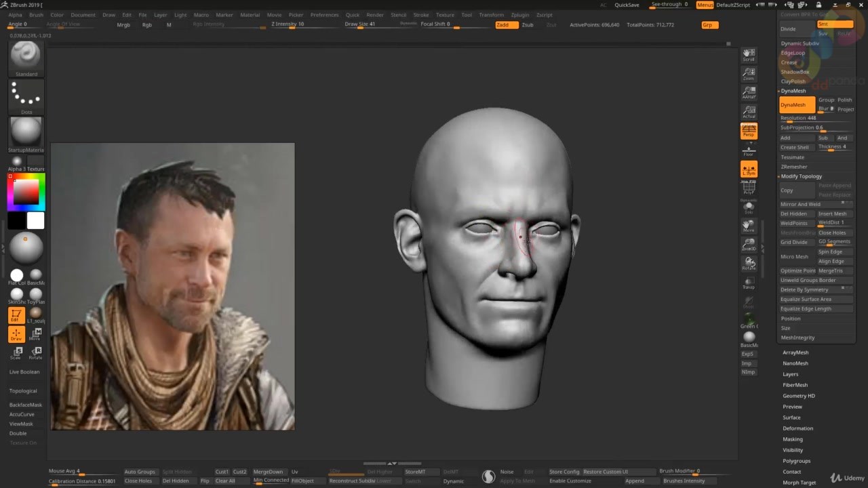The height and width of the screenshot is (488, 868).
Task: Select the white main color swatch
Action: (35, 220)
